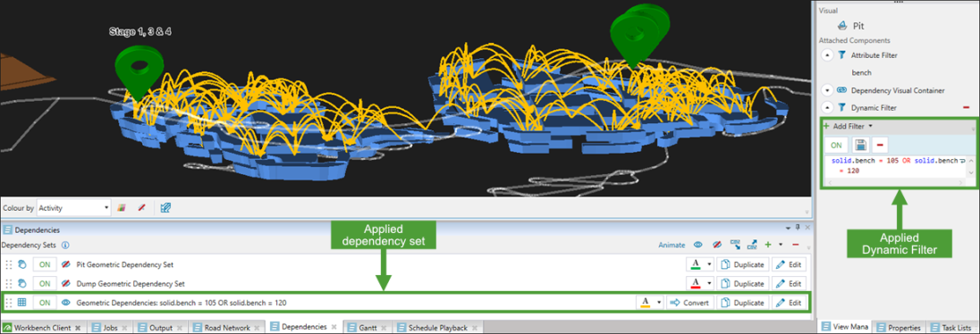Open the Colour by Activity dropdown
Screen dimensions: 980x334
click(73, 206)
